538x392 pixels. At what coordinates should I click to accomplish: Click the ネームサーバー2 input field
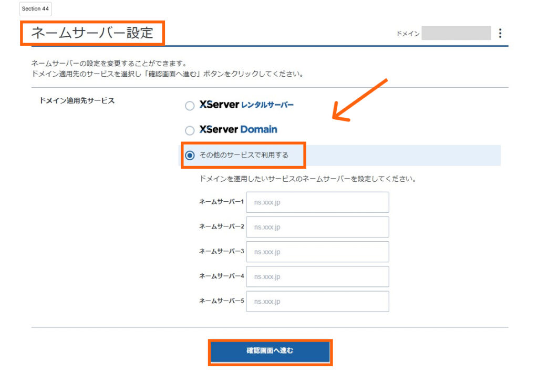317,227
